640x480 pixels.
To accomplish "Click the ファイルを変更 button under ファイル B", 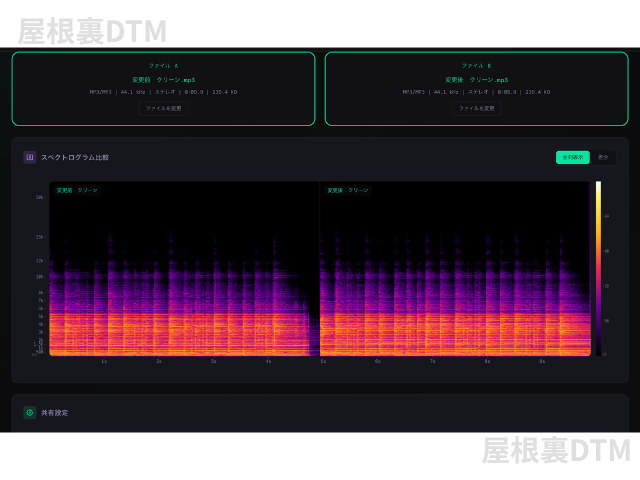I will coord(476,109).
